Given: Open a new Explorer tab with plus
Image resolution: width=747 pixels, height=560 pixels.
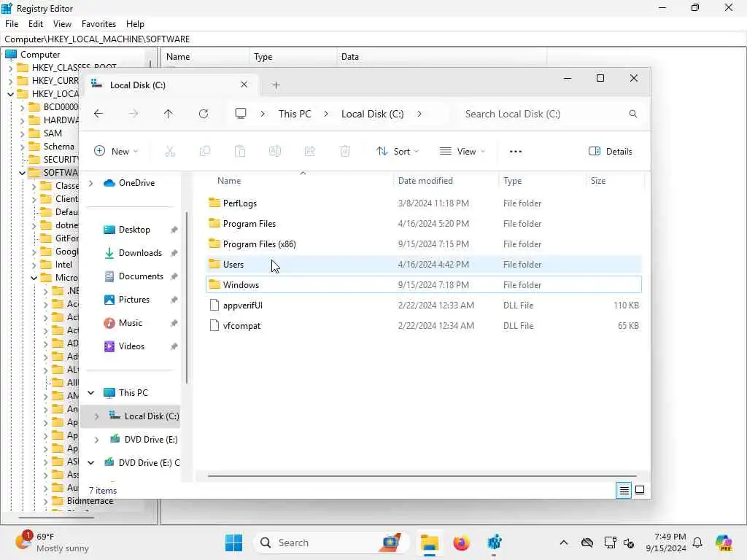Looking at the screenshot, I should pos(276,85).
